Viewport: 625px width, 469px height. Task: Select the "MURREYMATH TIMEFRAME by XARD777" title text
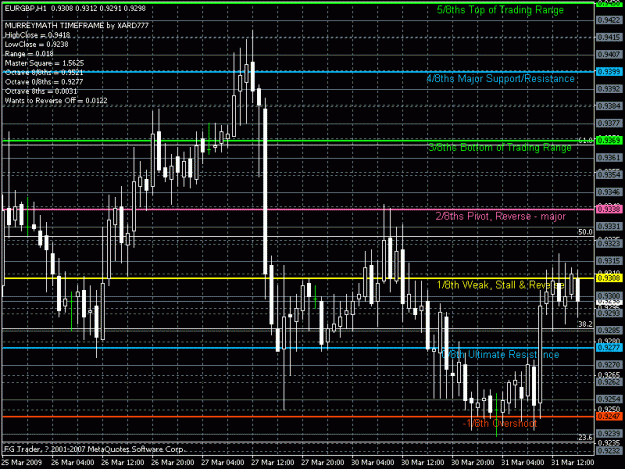[x=77, y=26]
